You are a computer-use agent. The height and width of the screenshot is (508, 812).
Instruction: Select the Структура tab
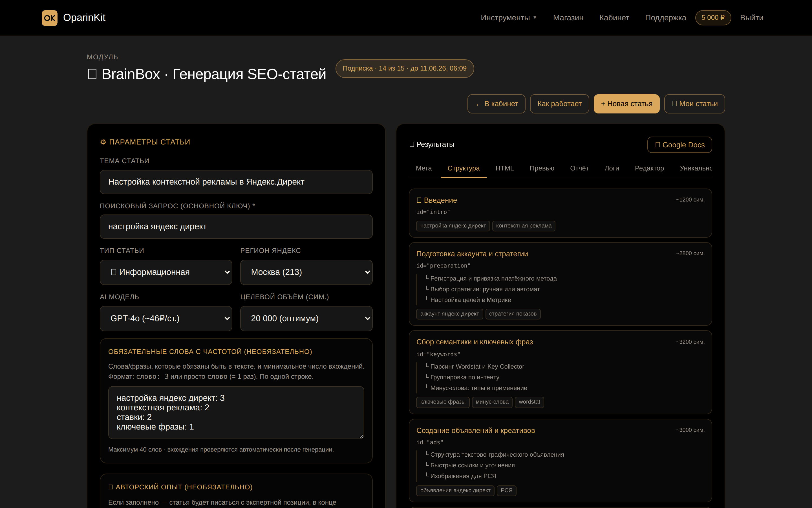click(464, 168)
